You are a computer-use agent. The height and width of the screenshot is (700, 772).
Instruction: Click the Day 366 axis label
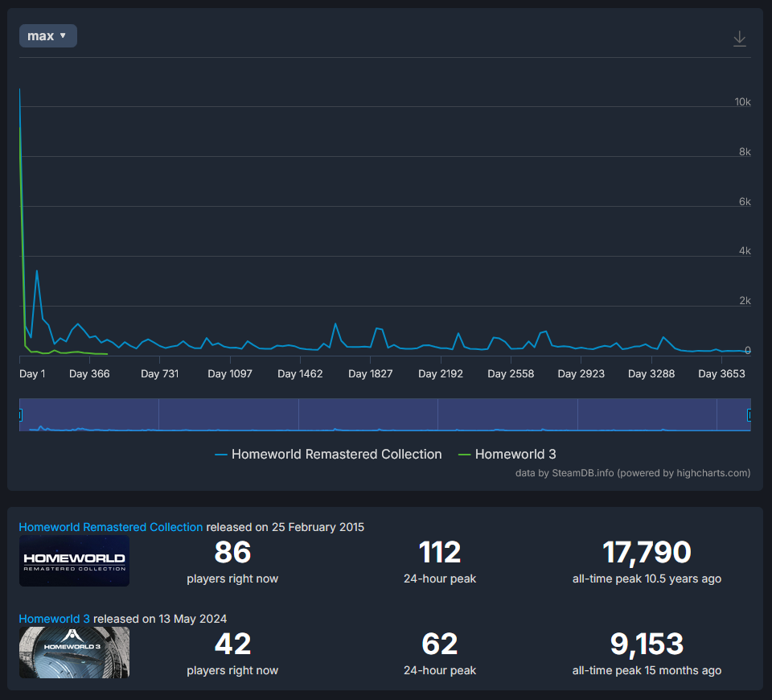click(x=89, y=374)
